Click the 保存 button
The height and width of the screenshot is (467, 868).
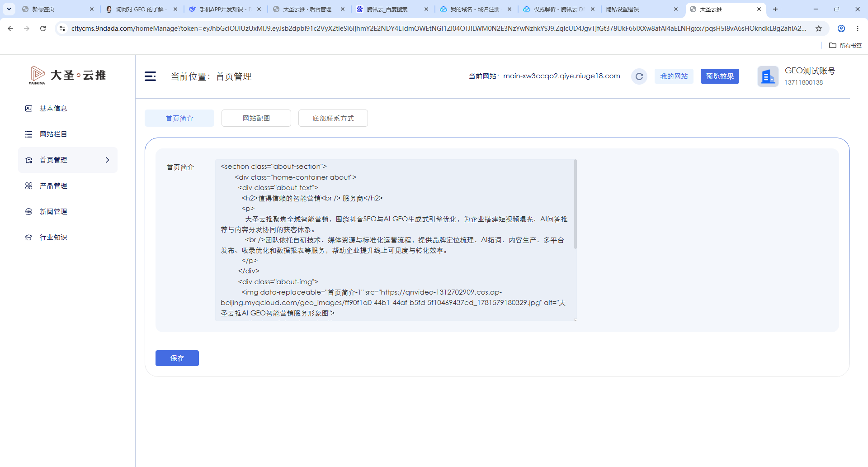[177, 358]
